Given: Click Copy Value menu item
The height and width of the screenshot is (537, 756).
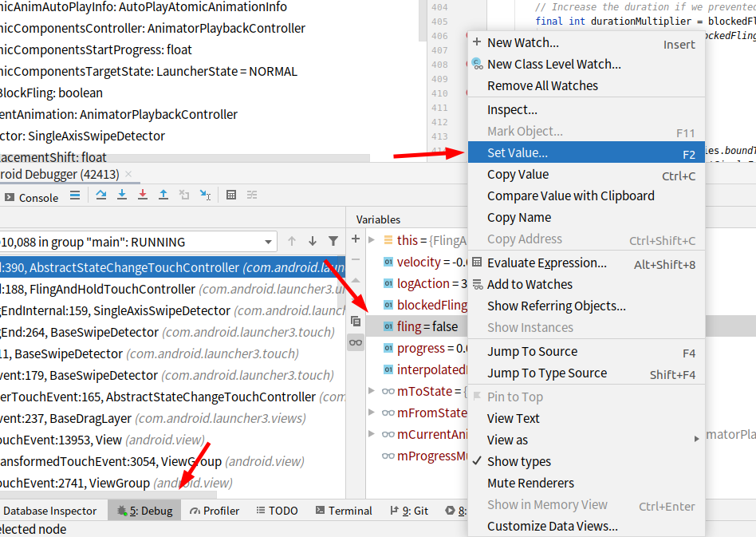Looking at the screenshot, I should [586, 175].
